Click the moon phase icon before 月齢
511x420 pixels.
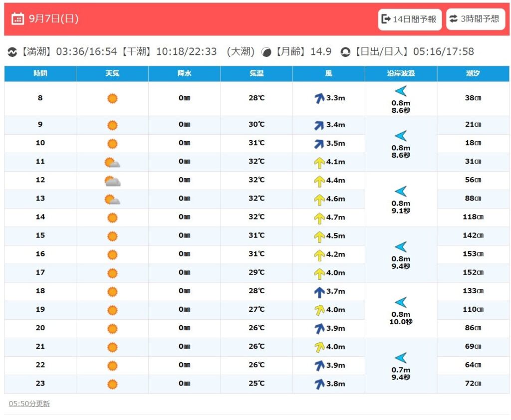click(x=266, y=52)
